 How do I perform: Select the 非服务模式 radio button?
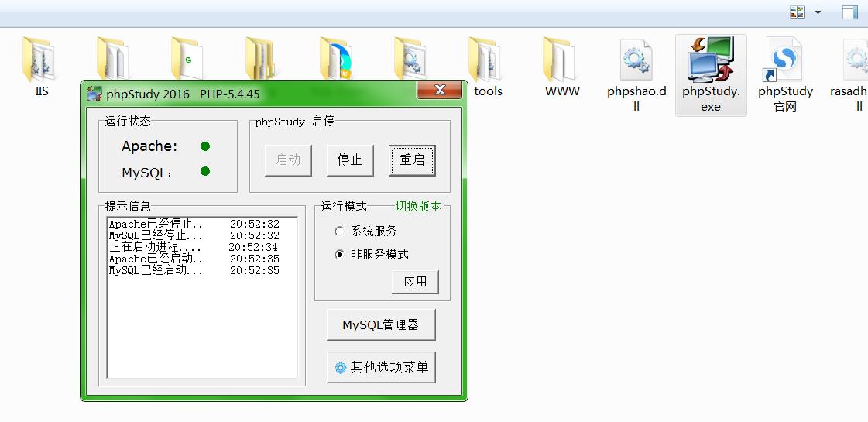pos(340,255)
